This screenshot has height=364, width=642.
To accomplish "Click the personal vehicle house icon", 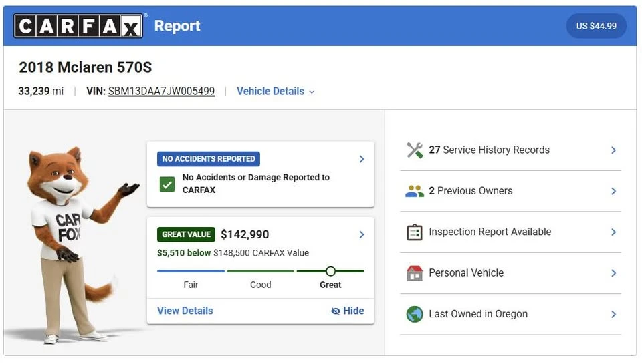I will tap(415, 272).
